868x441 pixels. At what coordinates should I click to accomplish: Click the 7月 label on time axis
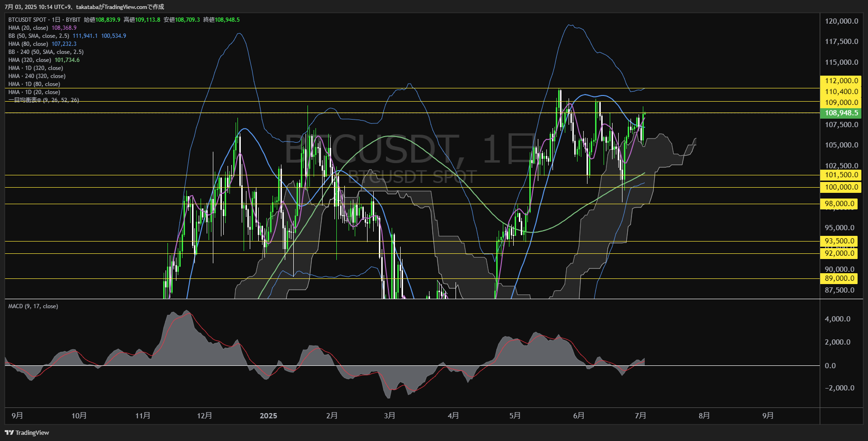pos(640,415)
